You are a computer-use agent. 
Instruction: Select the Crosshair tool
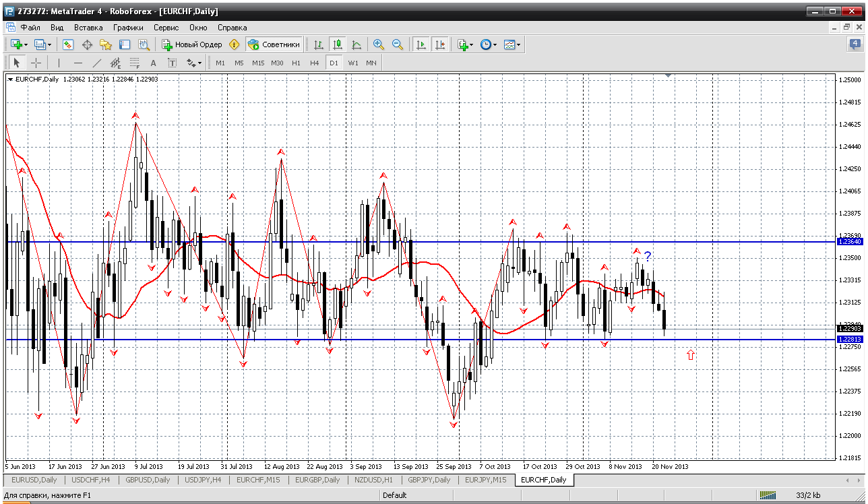pyautogui.click(x=36, y=63)
